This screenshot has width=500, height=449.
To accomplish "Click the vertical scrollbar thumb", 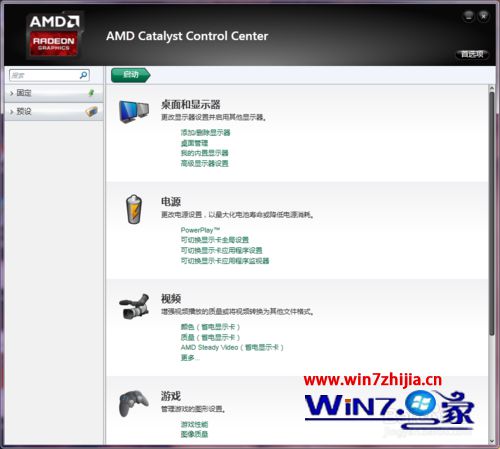I will point(492,213).
